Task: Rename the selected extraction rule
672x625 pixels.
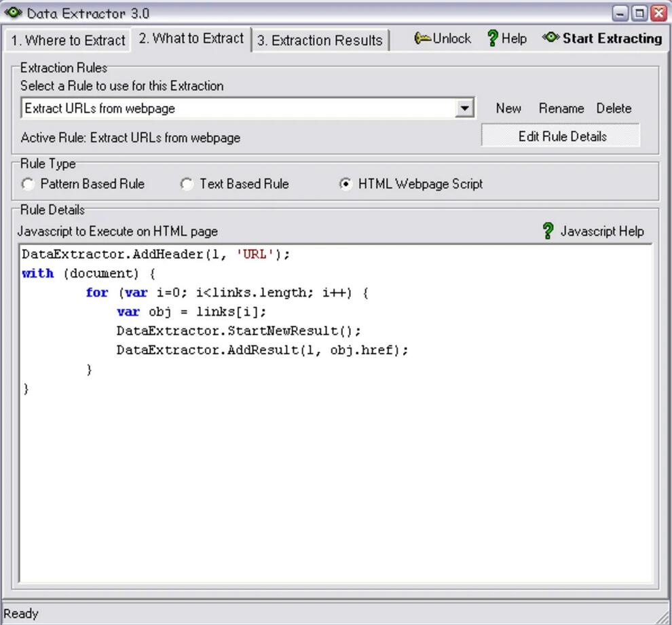Action: tap(561, 108)
